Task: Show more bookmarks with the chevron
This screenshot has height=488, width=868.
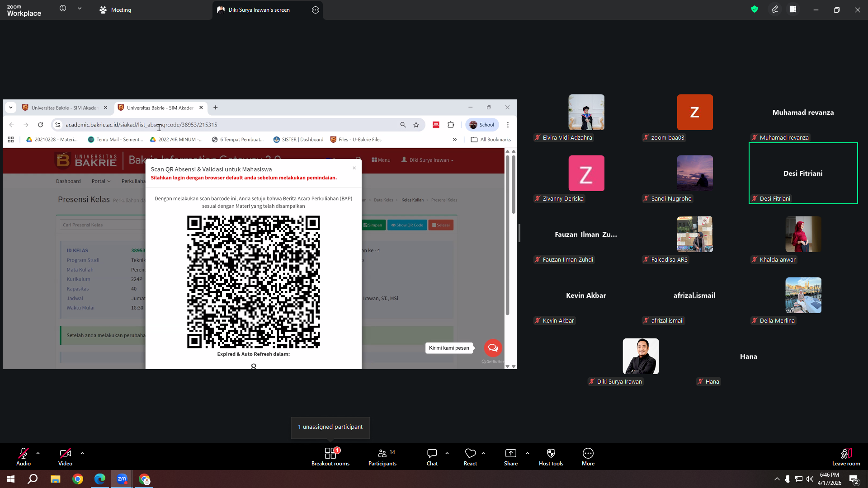Action: pos(455,140)
